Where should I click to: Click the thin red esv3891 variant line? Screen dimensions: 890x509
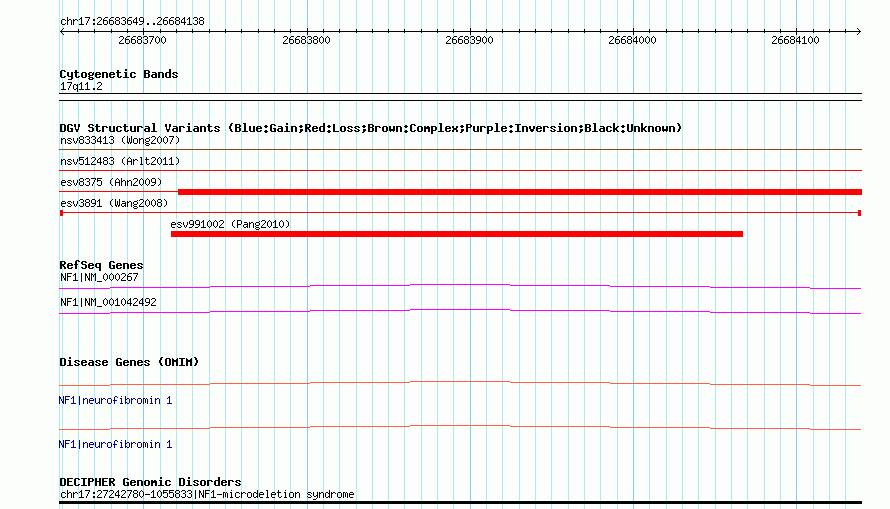pos(460,213)
